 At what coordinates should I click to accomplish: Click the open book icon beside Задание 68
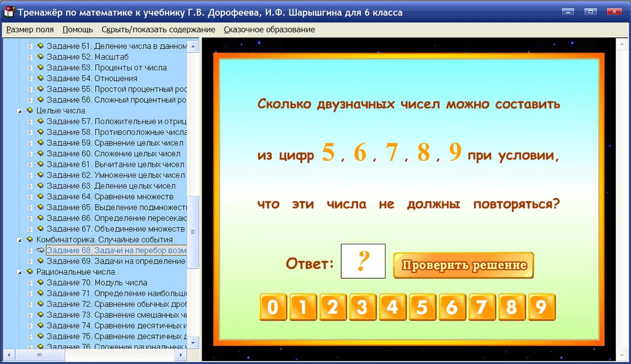(40, 250)
